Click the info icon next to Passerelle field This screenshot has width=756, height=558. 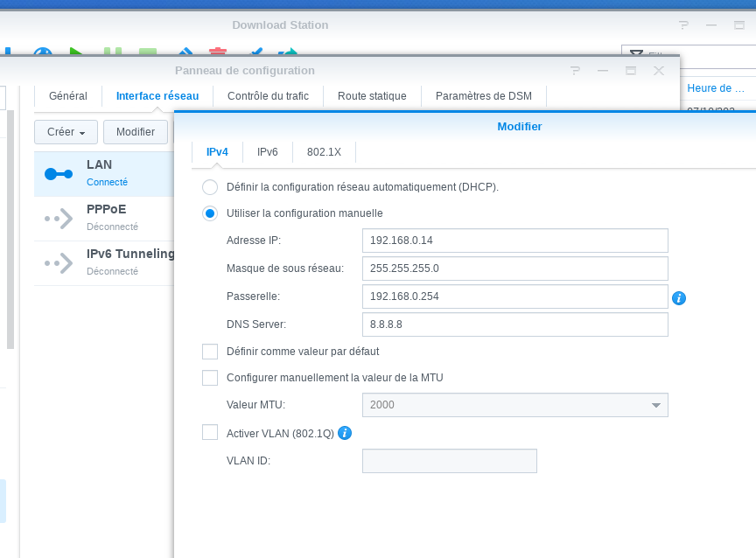679,298
